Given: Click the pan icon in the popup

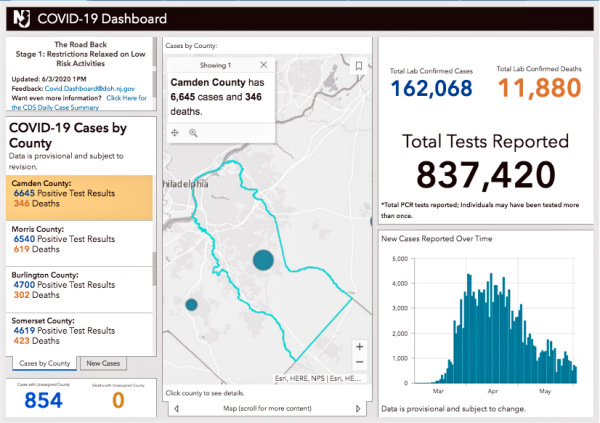Looking at the screenshot, I should point(176,132).
